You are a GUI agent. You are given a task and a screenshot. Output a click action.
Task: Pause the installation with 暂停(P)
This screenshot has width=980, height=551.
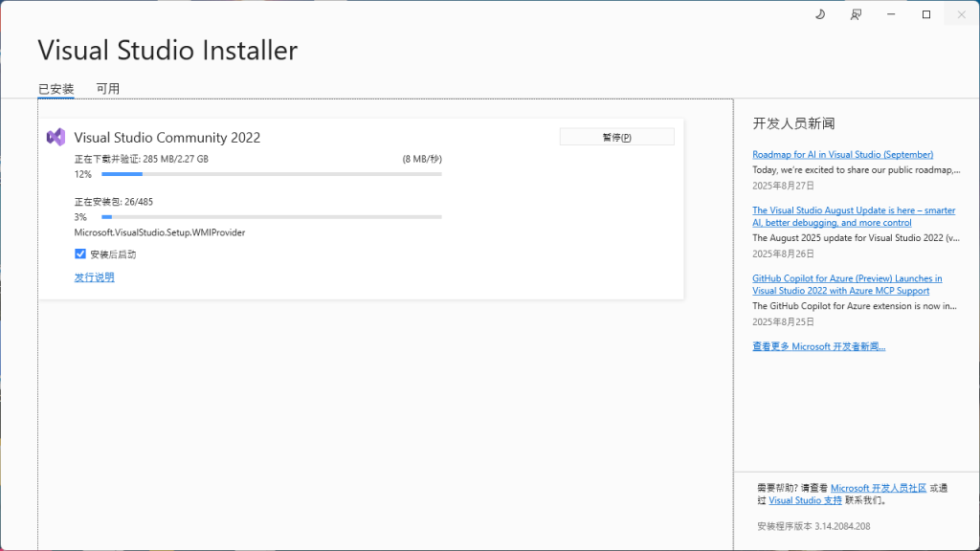616,136
